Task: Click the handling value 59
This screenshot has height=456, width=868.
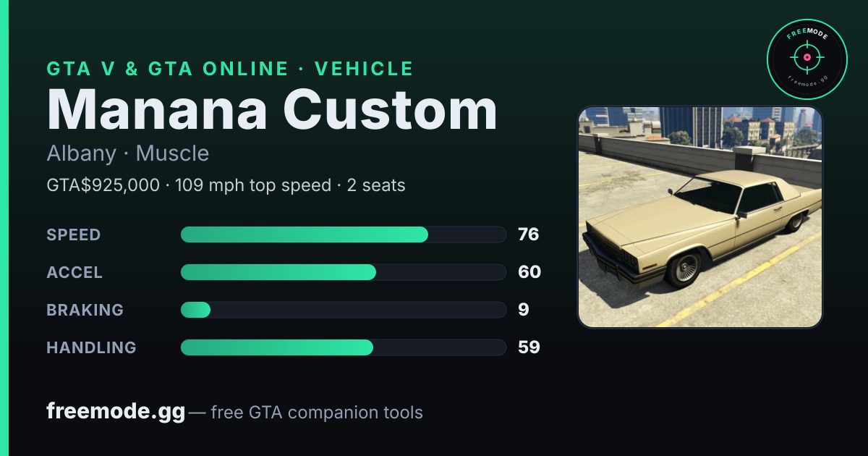Action: (x=529, y=347)
